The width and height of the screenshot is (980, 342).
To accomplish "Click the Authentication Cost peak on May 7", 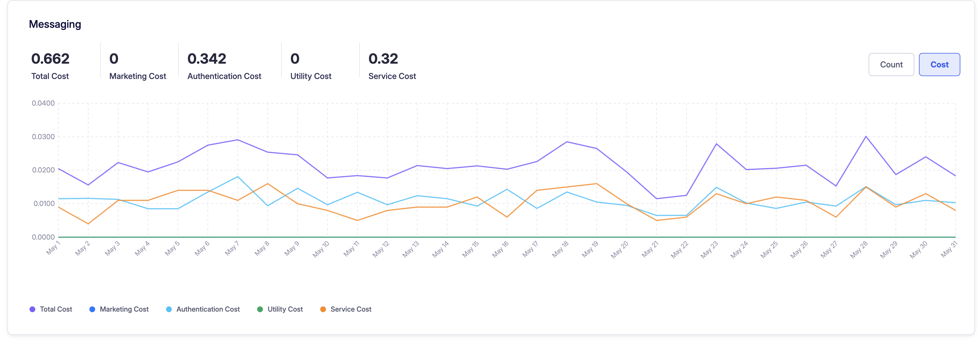I will pyautogui.click(x=238, y=176).
